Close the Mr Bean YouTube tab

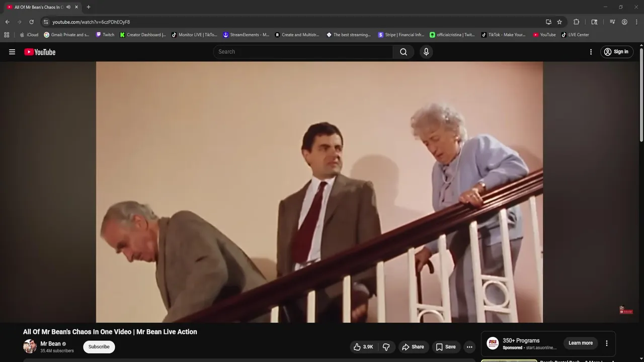[76, 7]
